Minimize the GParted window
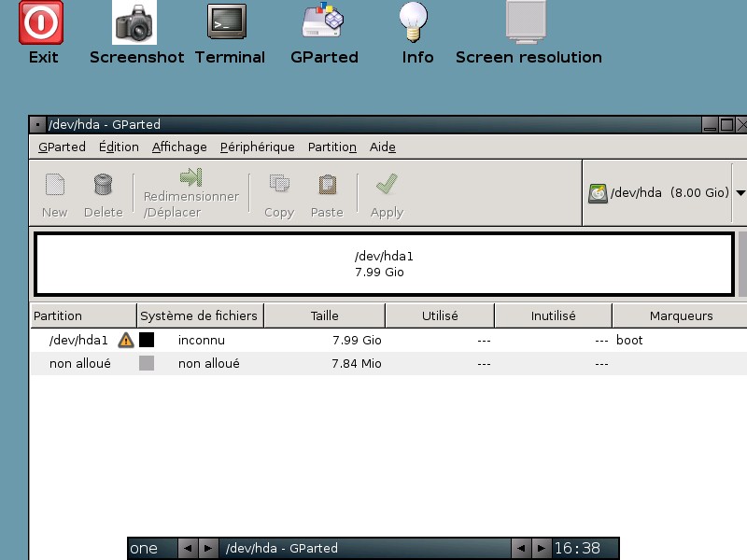The height and width of the screenshot is (560, 747). tap(710, 125)
